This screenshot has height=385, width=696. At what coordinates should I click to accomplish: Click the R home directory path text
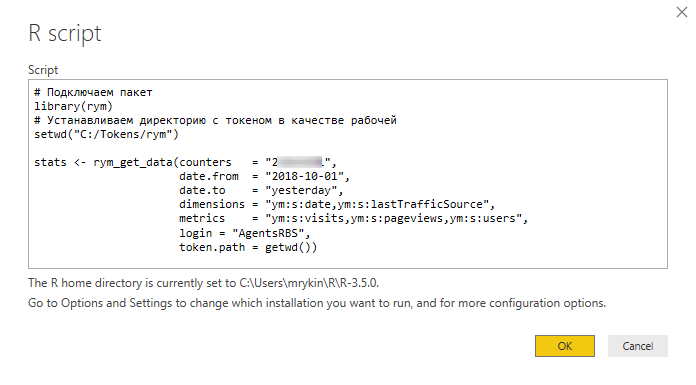[x=308, y=283]
